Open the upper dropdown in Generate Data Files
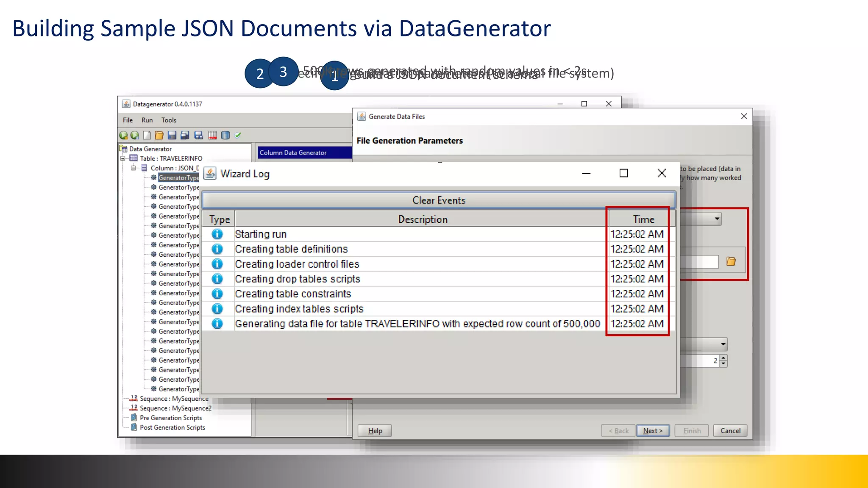The width and height of the screenshot is (868, 488). [717, 219]
